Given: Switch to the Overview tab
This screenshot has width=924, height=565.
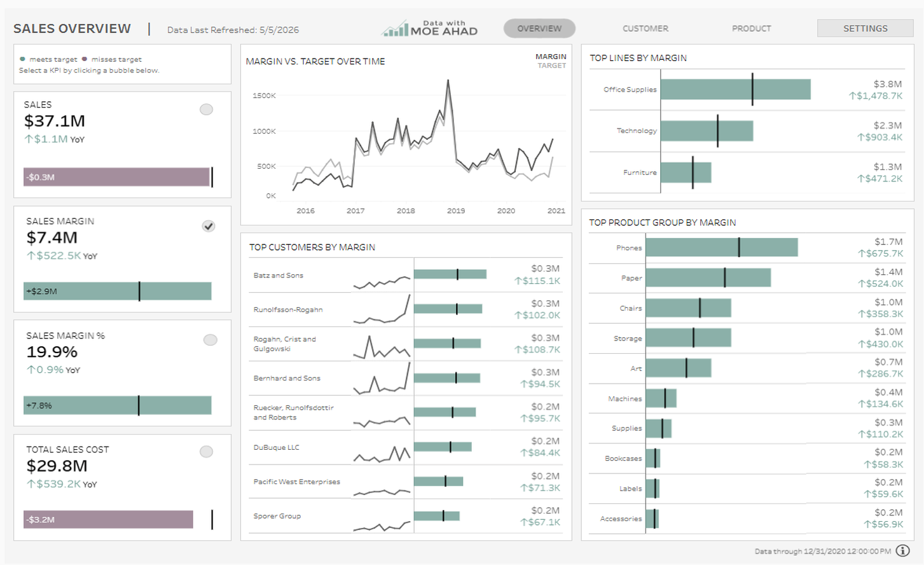Looking at the screenshot, I should coord(539,29).
